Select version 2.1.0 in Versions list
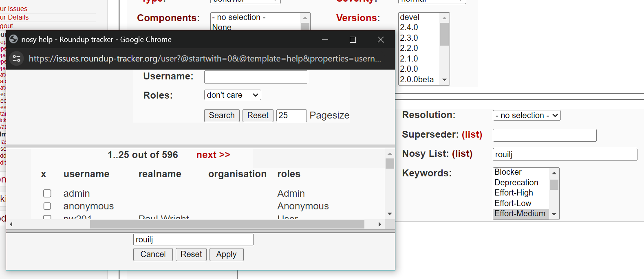 click(x=419, y=59)
